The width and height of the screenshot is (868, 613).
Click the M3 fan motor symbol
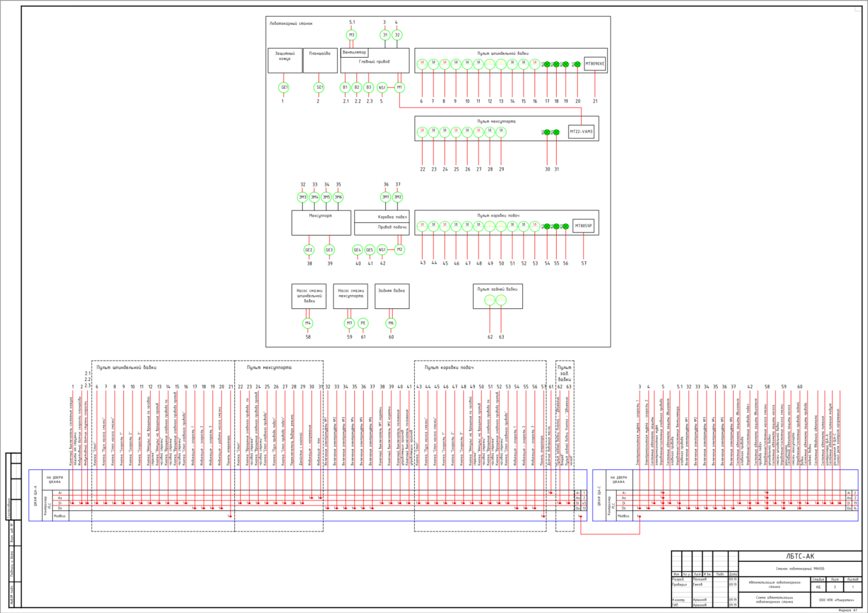pos(352,35)
